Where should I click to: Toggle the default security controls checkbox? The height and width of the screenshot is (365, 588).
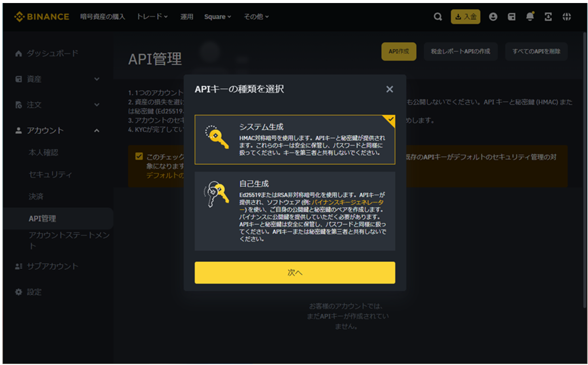pyautogui.click(x=139, y=156)
